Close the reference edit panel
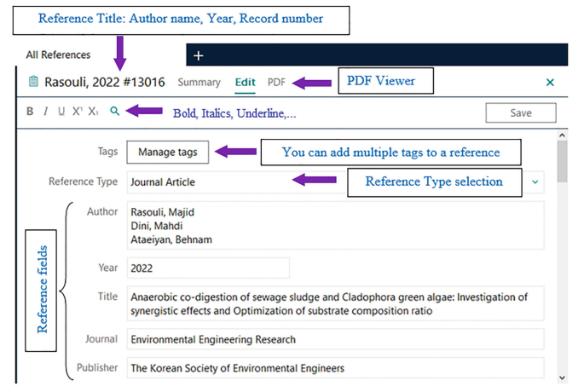This screenshot has width=584, height=392. [x=550, y=83]
